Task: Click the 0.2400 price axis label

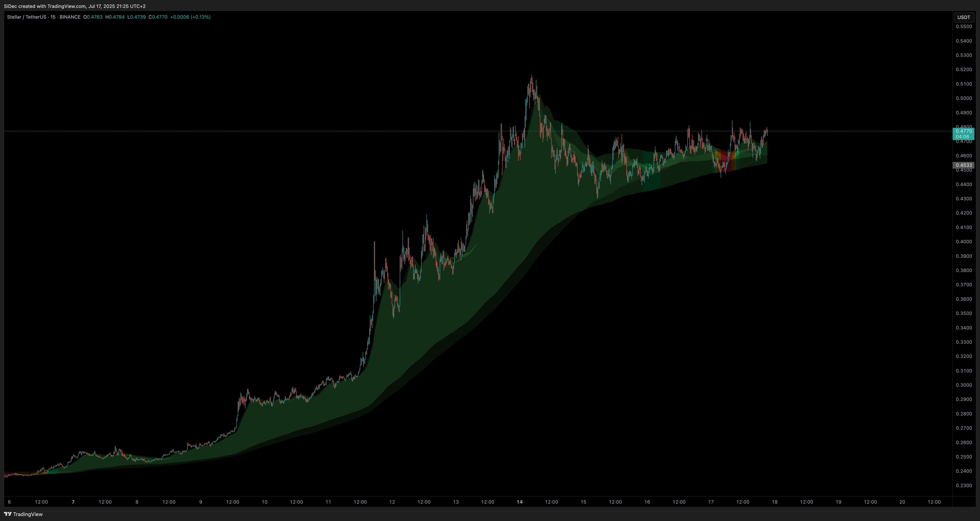Action: pyautogui.click(x=964, y=471)
